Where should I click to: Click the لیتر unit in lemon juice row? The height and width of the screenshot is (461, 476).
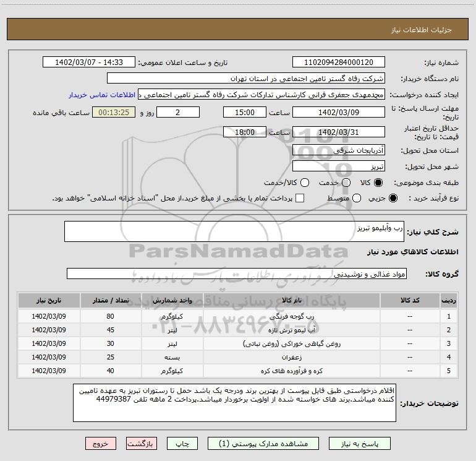(x=172, y=330)
